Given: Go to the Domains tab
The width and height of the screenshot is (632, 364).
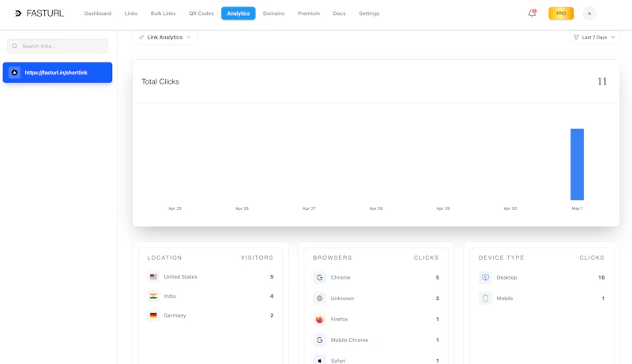Looking at the screenshot, I should 273,13.
